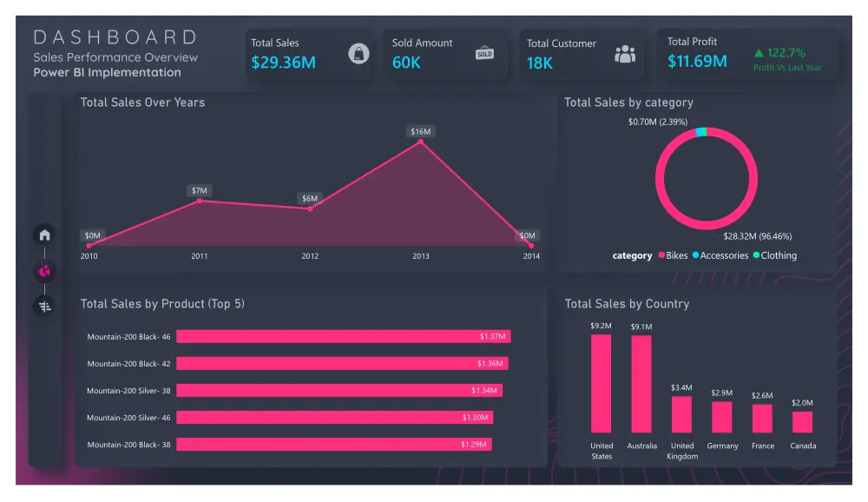Click the $9.2M United States value label
The width and height of the screenshot is (868, 502).
tap(601, 326)
